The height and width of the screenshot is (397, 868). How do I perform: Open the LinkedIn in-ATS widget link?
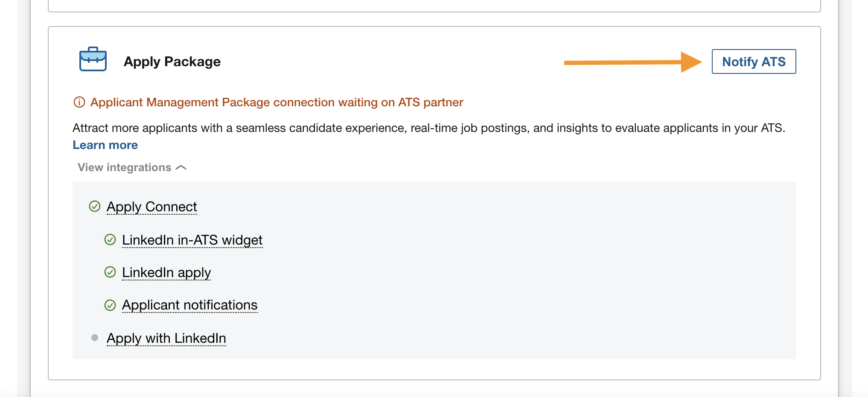tap(192, 240)
